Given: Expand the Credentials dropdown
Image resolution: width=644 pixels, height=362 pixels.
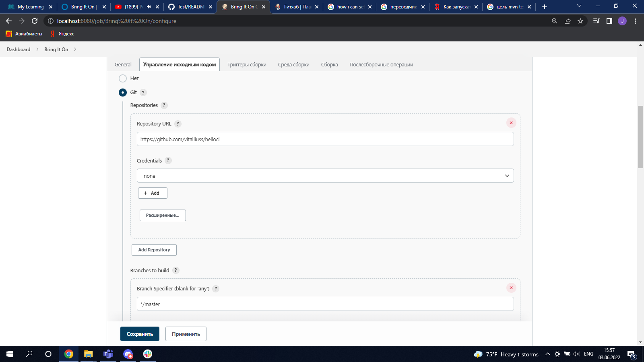Looking at the screenshot, I should 325,176.
